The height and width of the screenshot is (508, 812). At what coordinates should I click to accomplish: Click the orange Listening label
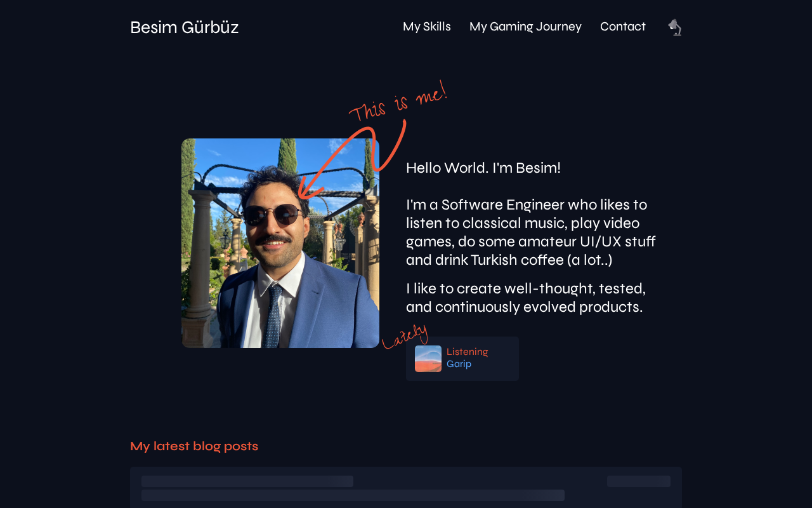pos(468,352)
